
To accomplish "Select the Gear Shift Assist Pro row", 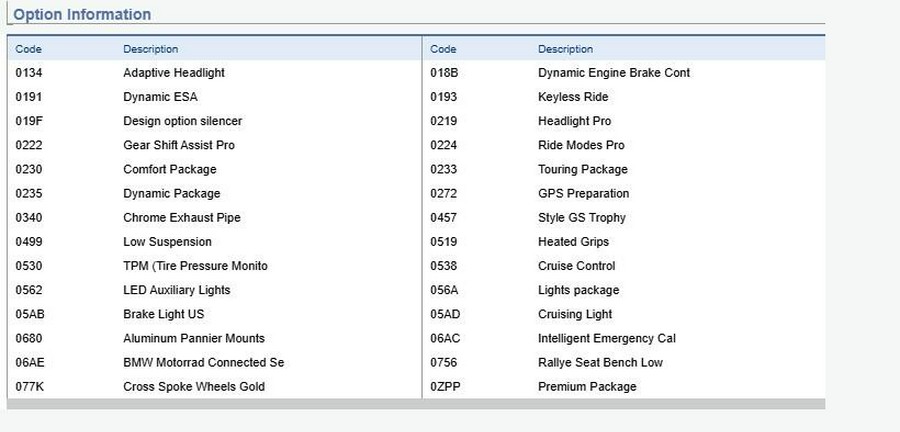I will 215,145.
